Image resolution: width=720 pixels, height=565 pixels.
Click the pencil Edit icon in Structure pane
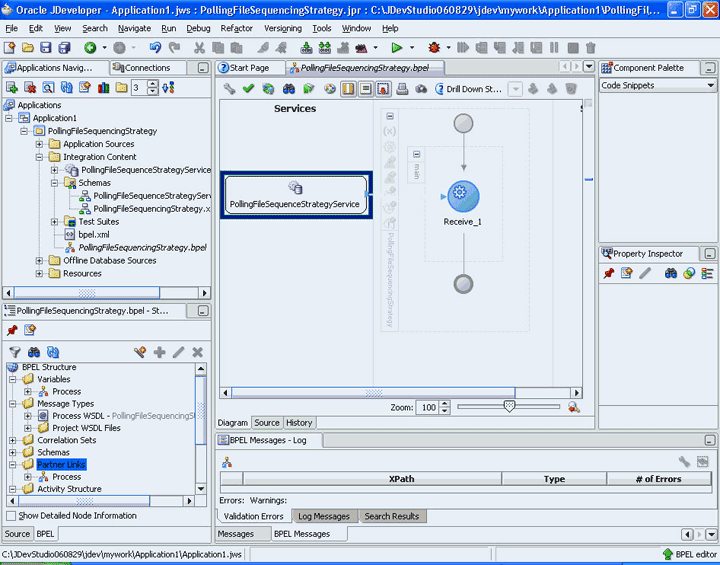(179, 352)
